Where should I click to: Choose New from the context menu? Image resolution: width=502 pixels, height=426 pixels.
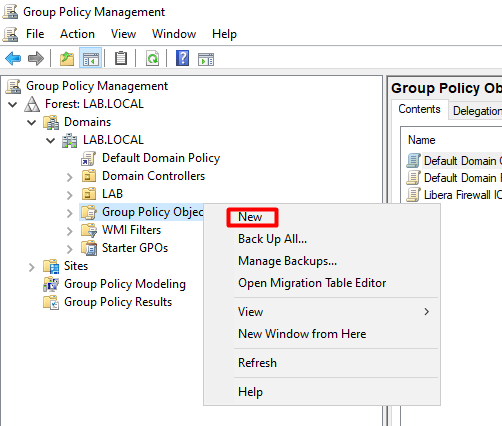click(x=322, y=217)
